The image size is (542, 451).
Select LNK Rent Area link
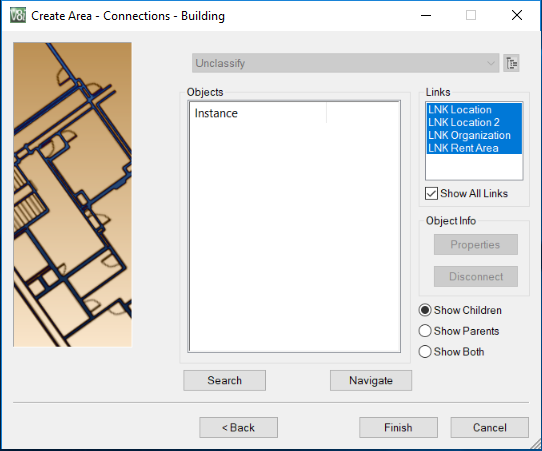[x=474, y=148]
